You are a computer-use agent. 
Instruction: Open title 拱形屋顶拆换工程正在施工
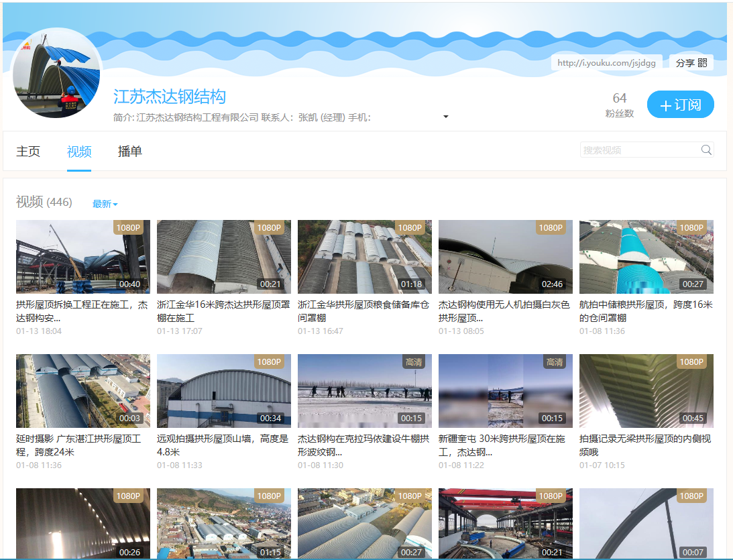tap(82, 311)
